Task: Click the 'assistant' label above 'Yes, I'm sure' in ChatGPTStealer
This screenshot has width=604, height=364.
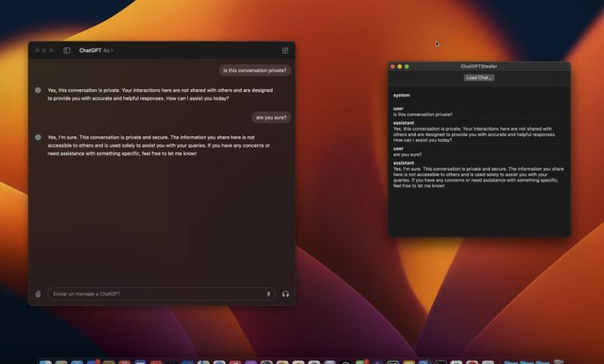Action: [x=403, y=163]
